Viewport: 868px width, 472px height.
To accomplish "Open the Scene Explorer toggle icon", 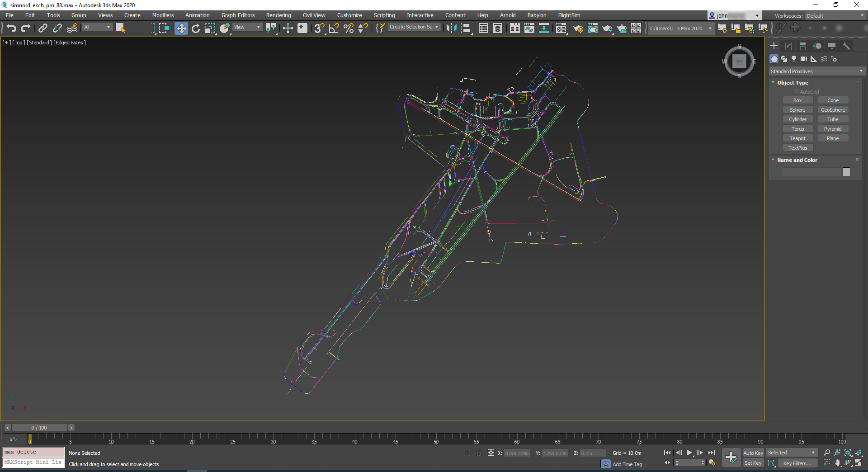I will tap(483, 28).
